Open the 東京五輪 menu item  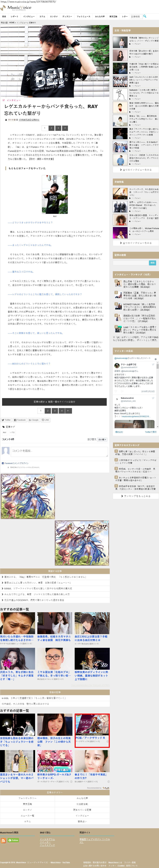click(x=113, y=16)
